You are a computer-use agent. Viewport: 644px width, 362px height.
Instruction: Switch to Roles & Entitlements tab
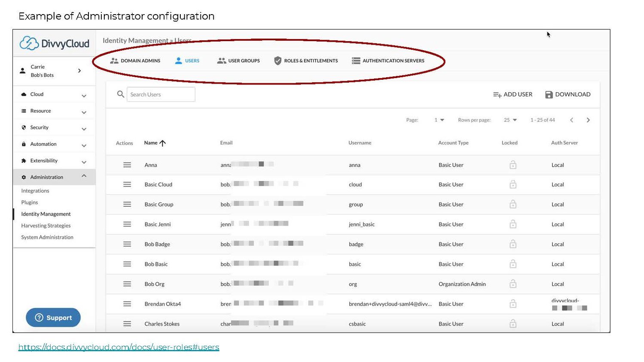click(x=306, y=61)
